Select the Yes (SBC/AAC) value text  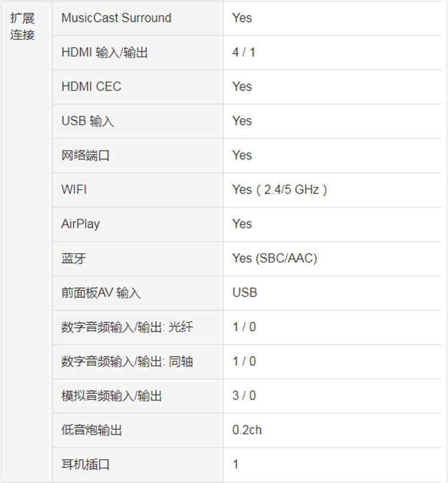tap(275, 259)
